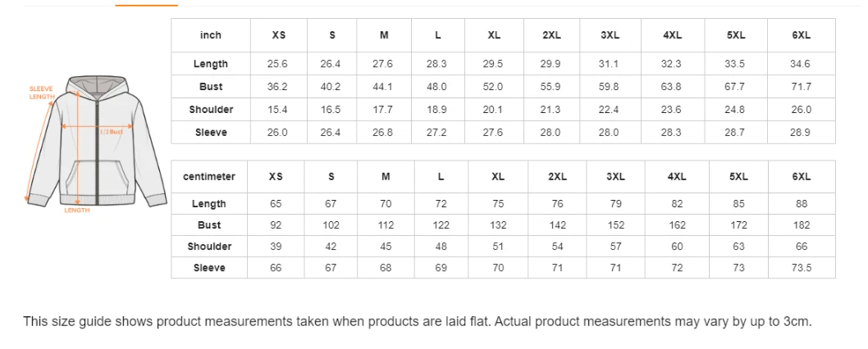Click the Length row label in inch table
This screenshot has width=868, height=349.
[210, 64]
